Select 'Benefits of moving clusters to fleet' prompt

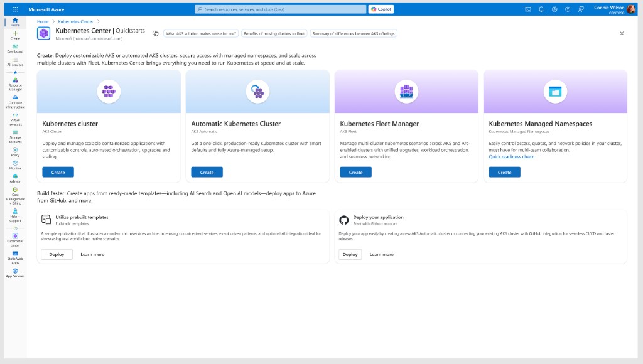point(274,34)
